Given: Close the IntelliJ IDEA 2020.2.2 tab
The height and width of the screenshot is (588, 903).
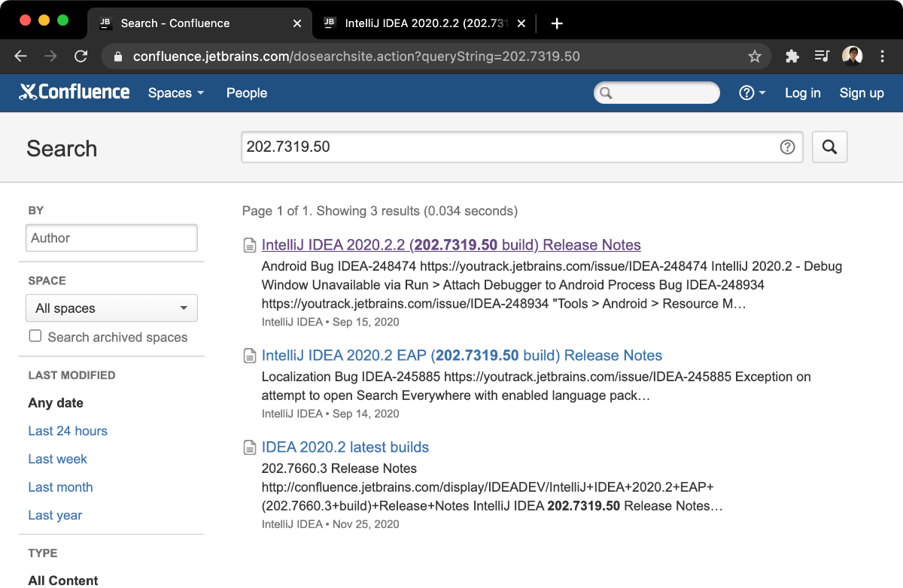Looking at the screenshot, I should point(521,23).
